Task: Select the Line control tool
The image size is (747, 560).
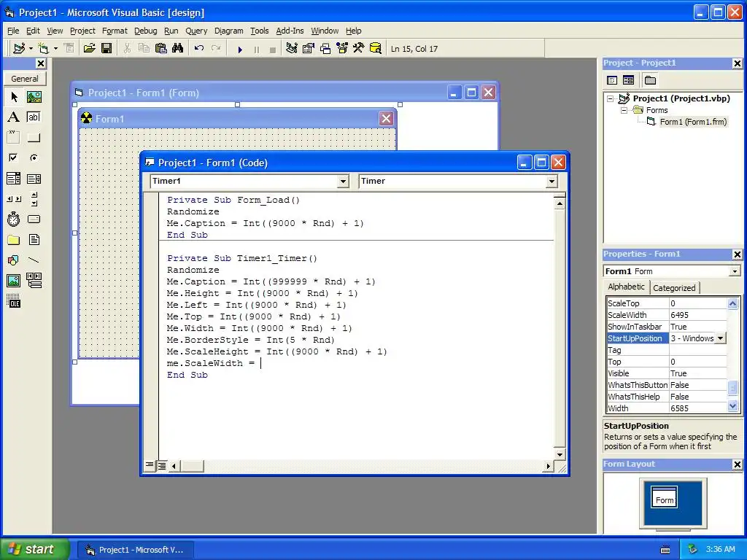Action: tap(34, 260)
